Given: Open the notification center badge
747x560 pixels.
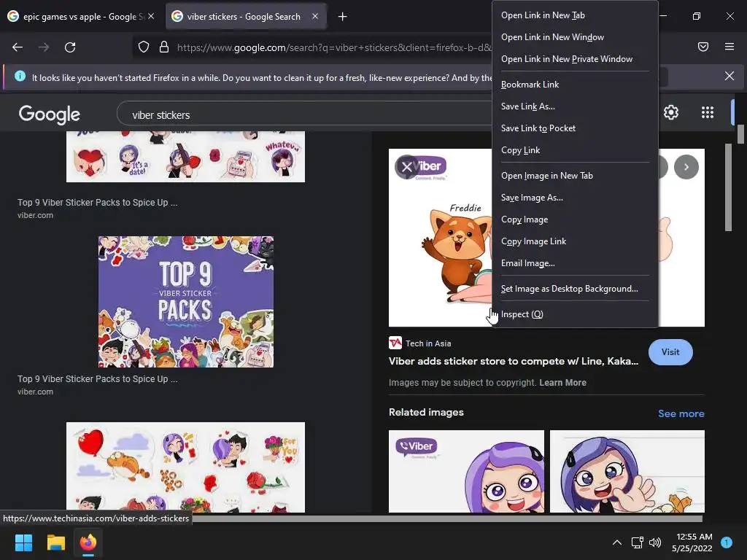Looking at the screenshot, I should (727, 542).
